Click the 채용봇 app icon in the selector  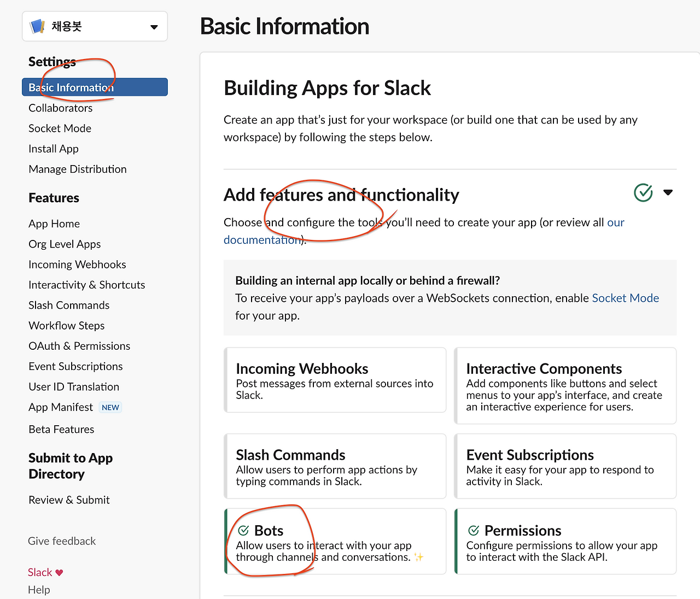[37, 26]
